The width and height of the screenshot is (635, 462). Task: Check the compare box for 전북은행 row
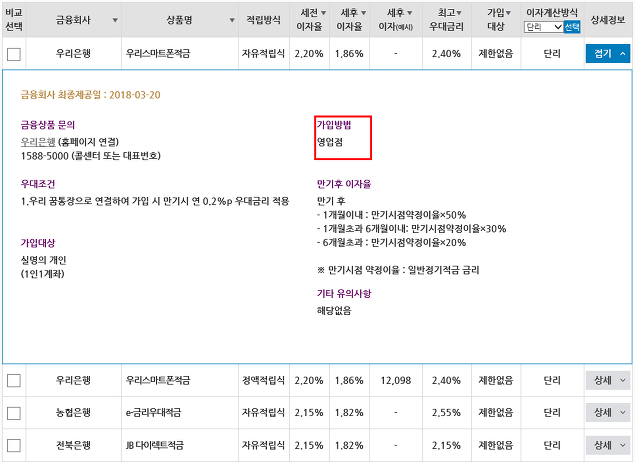click(14, 445)
